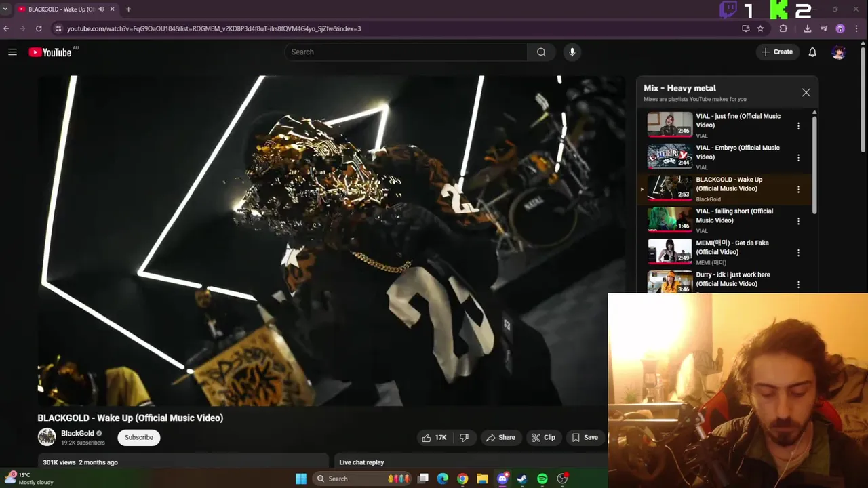Open Chrome media controls icon
Screen dimensions: 868x488
824,28
